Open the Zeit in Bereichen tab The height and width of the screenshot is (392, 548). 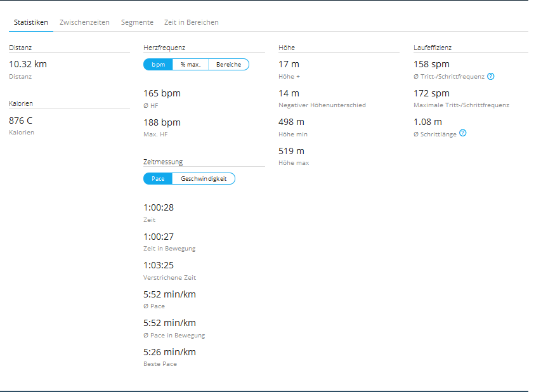tap(192, 22)
